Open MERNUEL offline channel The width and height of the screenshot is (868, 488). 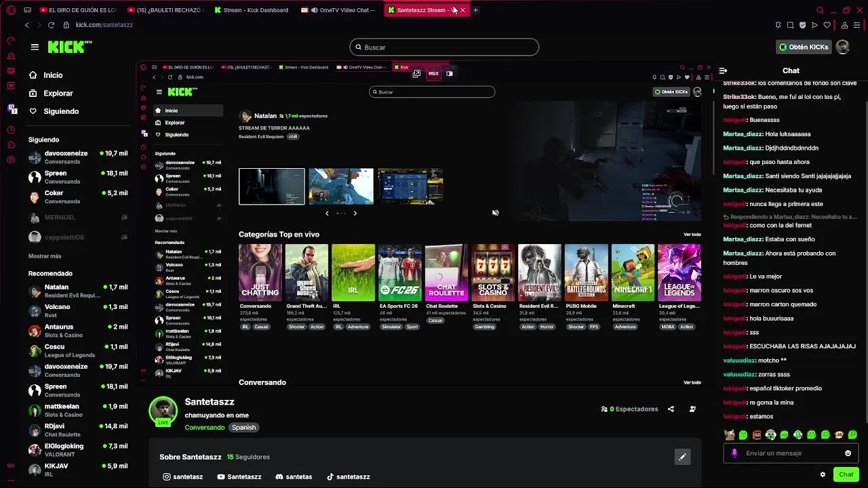coord(78,218)
